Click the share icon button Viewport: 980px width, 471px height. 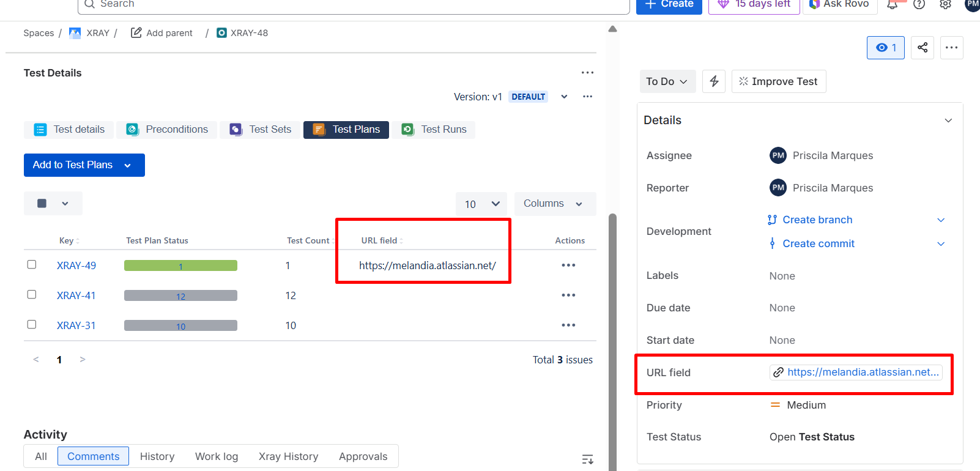tap(922, 48)
